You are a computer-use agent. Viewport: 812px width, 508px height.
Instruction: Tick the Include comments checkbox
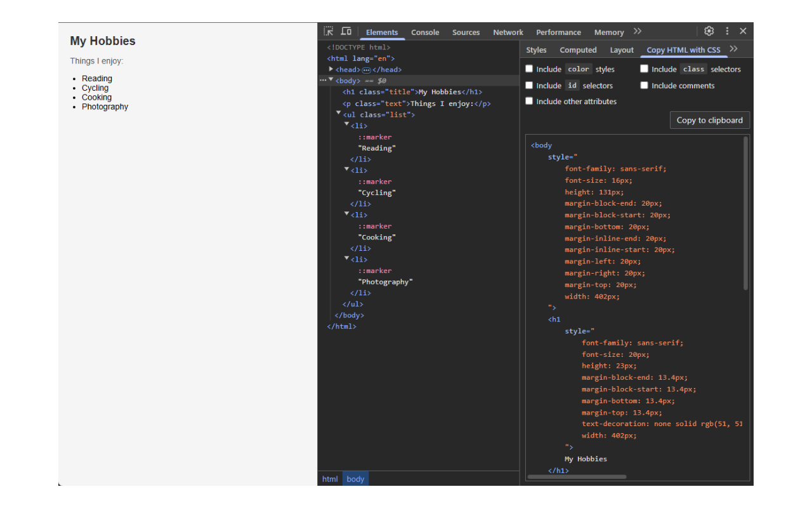pyautogui.click(x=644, y=85)
